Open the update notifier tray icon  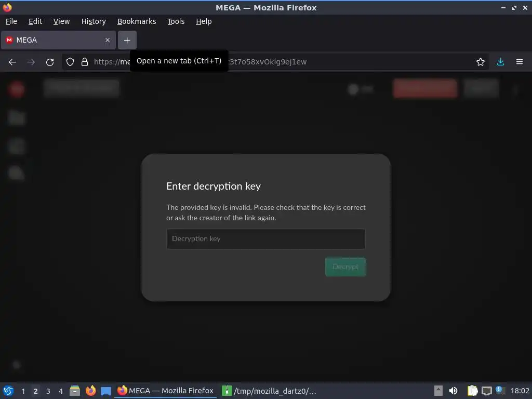coord(500,390)
